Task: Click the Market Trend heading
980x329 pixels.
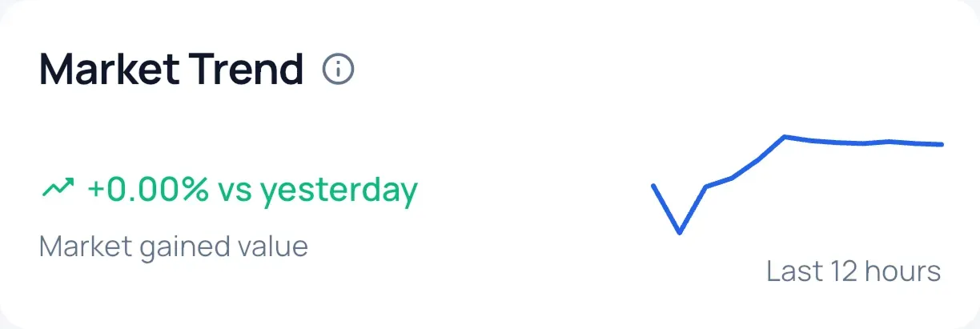Action: point(171,70)
